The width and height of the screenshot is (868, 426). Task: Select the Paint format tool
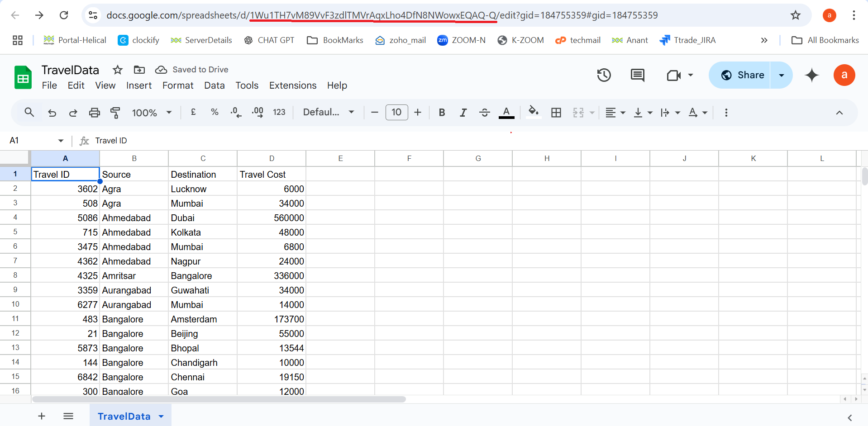115,113
